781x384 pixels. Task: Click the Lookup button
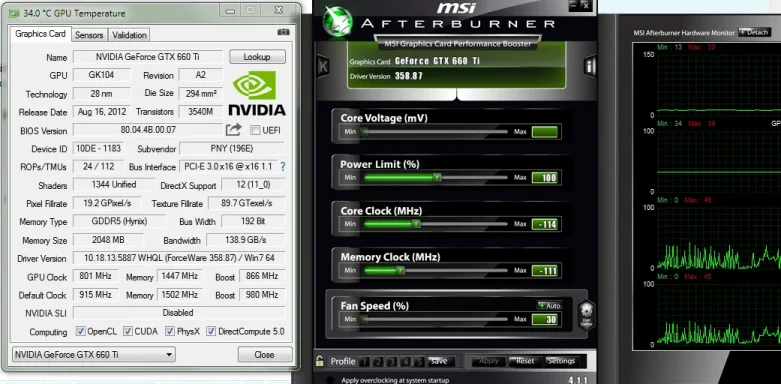(x=257, y=57)
